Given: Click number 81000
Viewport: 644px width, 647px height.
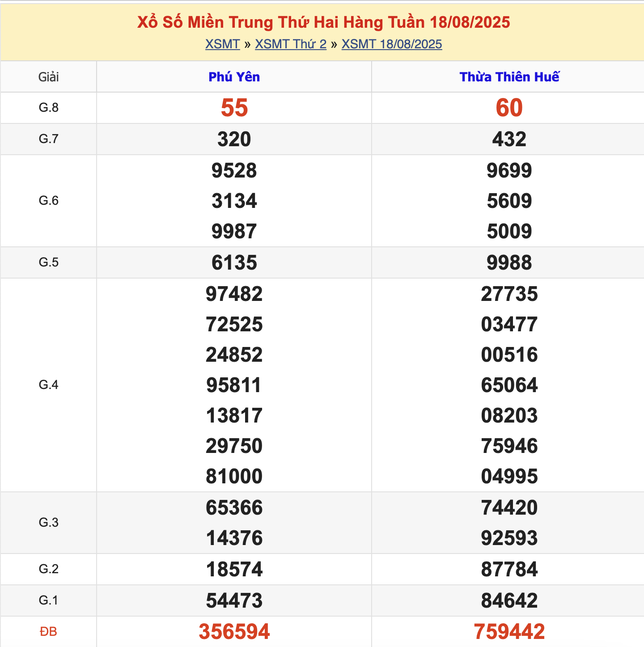Looking at the screenshot, I should 234,476.
